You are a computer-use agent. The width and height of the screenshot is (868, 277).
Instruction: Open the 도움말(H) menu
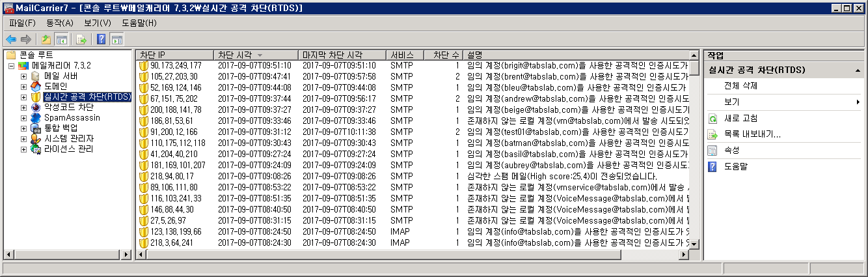(139, 23)
